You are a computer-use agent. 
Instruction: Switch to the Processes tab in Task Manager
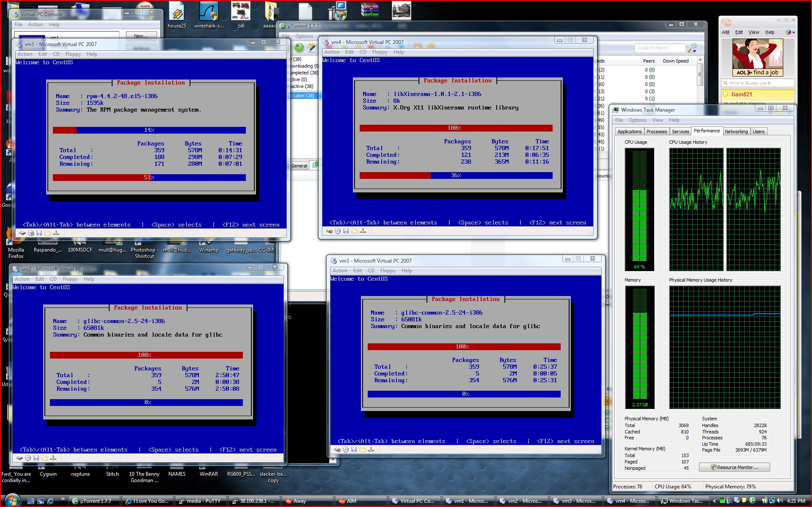[x=656, y=132]
